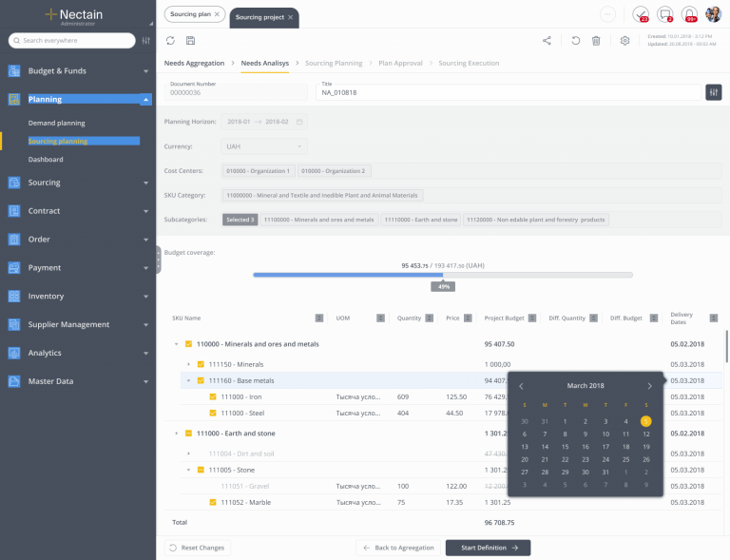Uncheck 110000 - Minerals and ores and metals
This screenshot has width=730, height=560.
point(188,344)
